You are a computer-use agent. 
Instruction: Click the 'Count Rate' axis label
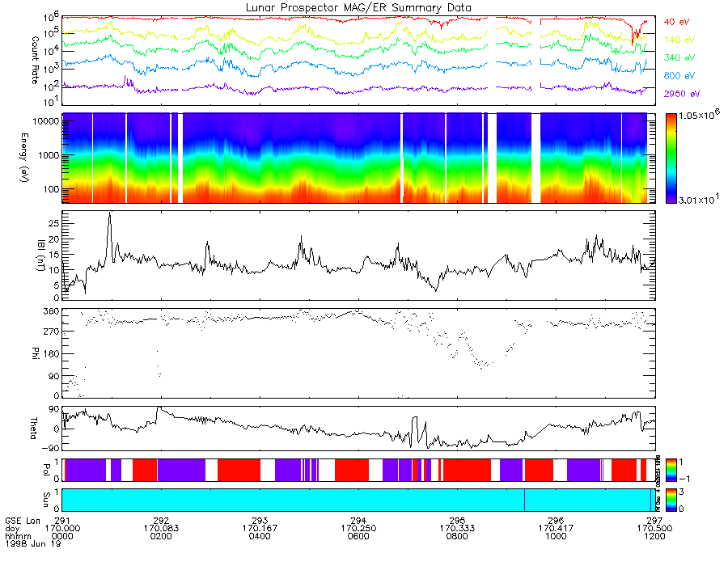click(35, 61)
